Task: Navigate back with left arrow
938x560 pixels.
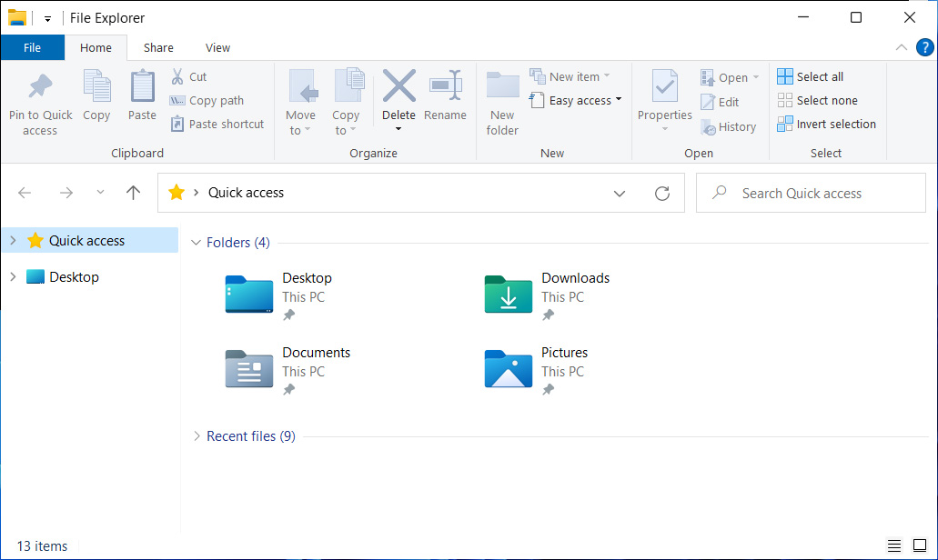Action: [x=25, y=193]
